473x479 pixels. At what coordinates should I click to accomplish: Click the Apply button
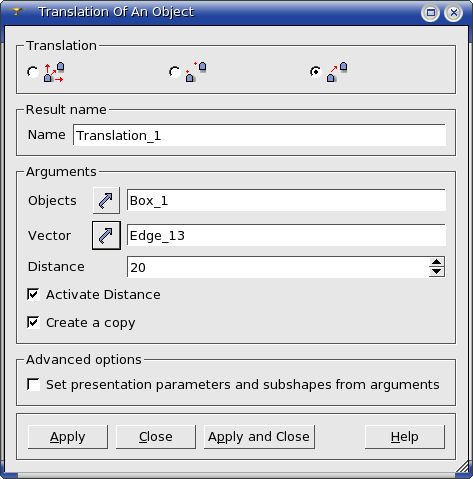click(x=68, y=437)
